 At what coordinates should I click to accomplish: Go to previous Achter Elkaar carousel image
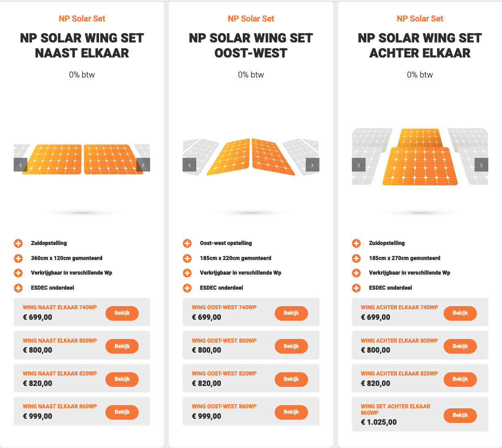(359, 165)
